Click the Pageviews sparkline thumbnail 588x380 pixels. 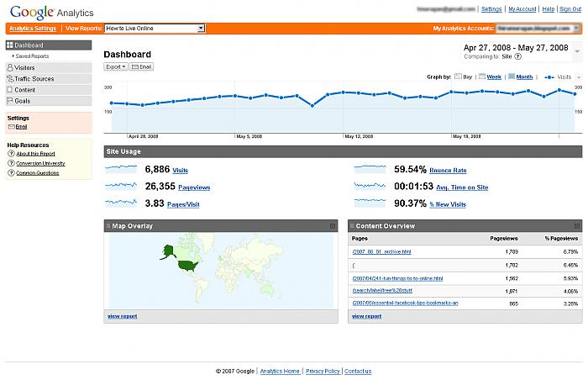(121, 186)
